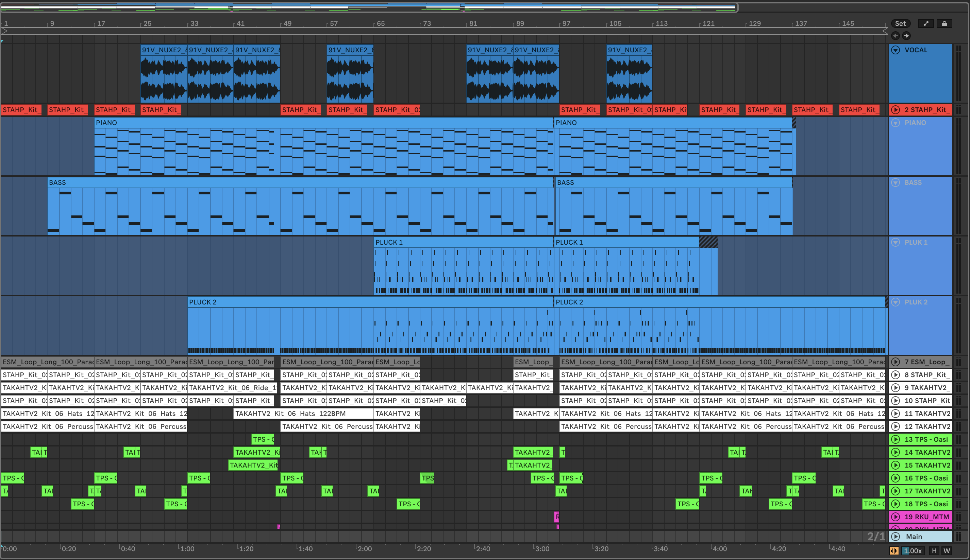
Task: Toggle the orange waveform zoom button
Action: [x=894, y=551]
